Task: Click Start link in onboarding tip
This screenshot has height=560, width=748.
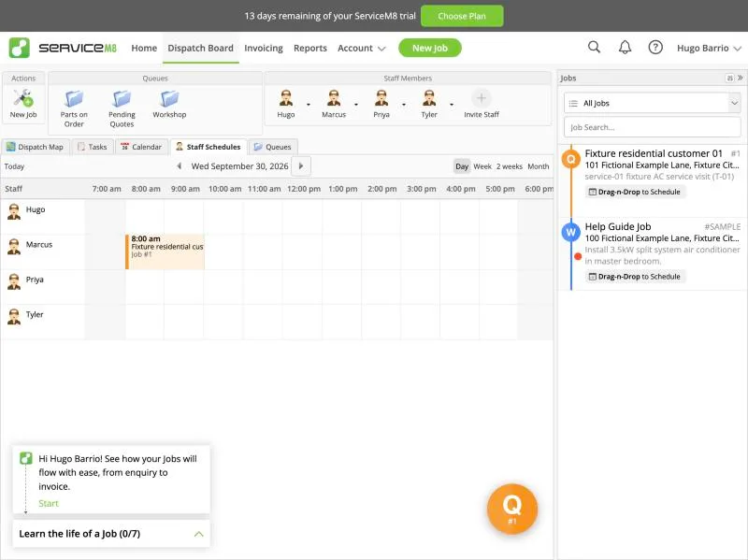Action: pyautogui.click(x=49, y=503)
